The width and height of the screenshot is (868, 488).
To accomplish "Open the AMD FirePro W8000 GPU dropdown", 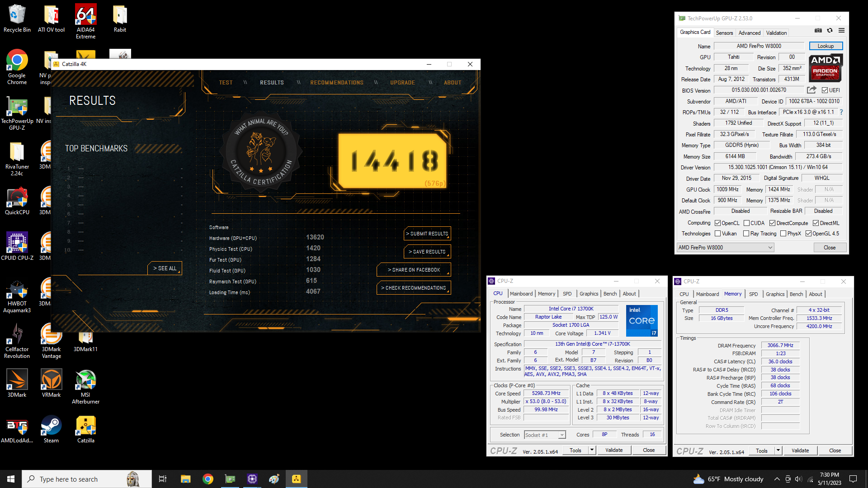I will (x=725, y=248).
